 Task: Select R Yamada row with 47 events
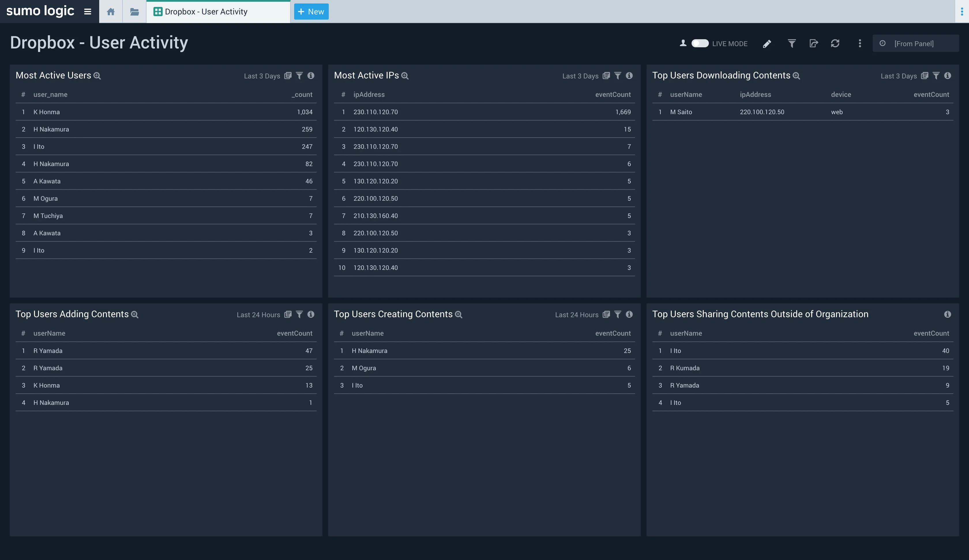pos(166,351)
